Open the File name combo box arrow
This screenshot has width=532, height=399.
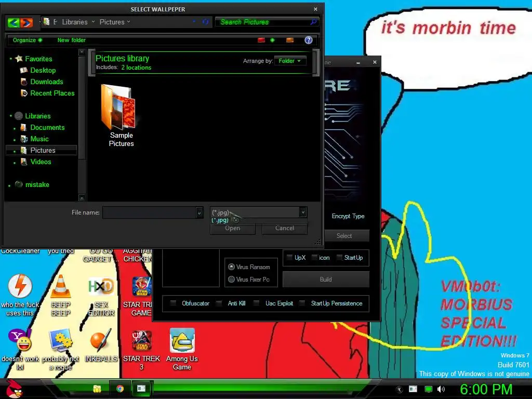coord(199,213)
